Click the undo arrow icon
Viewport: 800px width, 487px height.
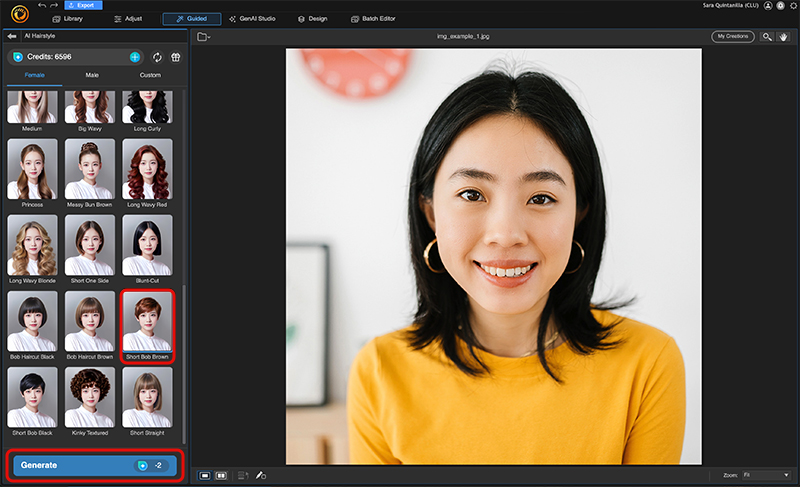(x=41, y=6)
